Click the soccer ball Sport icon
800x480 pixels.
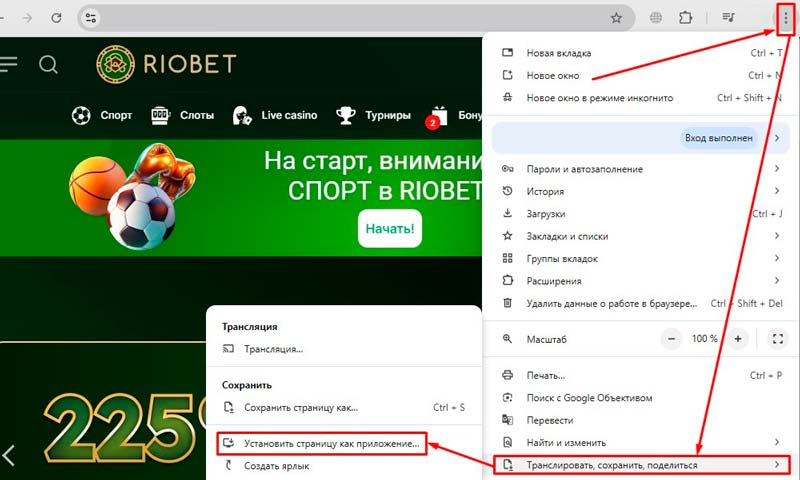click(x=81, y=115)
